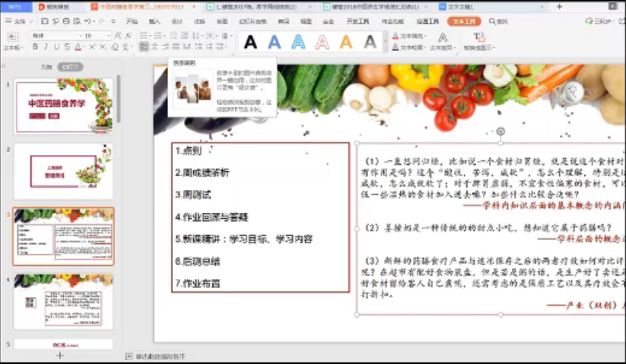The image size is (626, 364).
Task: Toggle Align Right button
Action: pyautogui.click(x=165, y=46)
